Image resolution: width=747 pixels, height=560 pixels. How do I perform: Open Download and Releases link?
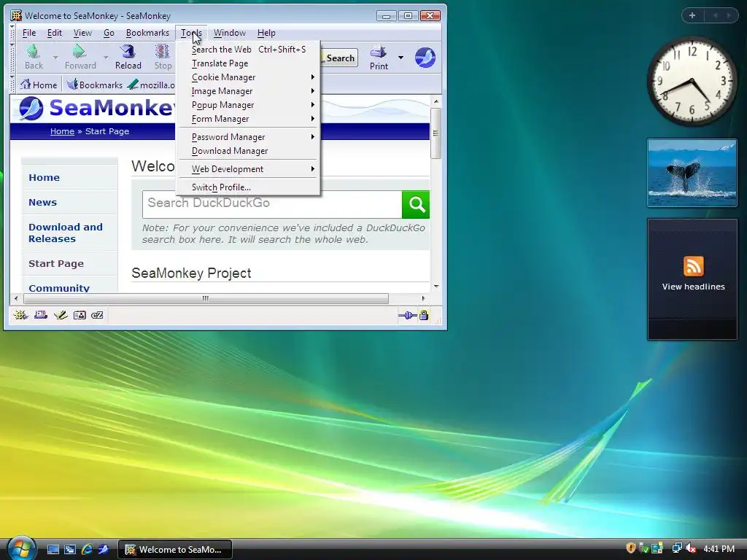[x=65, y=233]
